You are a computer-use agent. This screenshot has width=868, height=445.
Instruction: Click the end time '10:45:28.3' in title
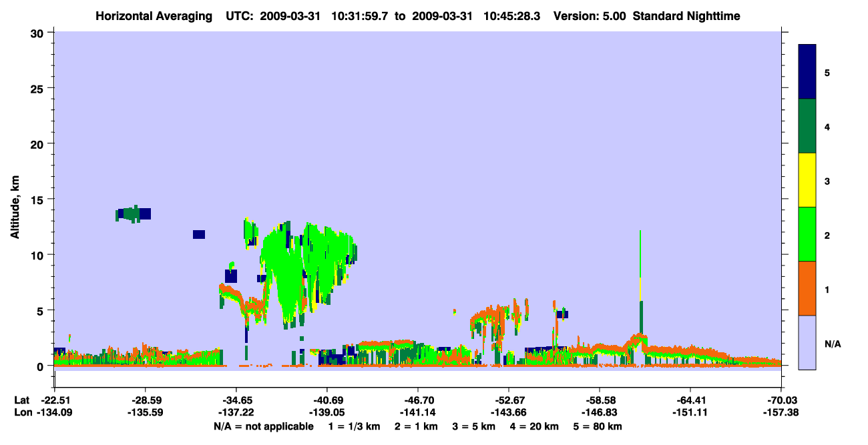511,15
